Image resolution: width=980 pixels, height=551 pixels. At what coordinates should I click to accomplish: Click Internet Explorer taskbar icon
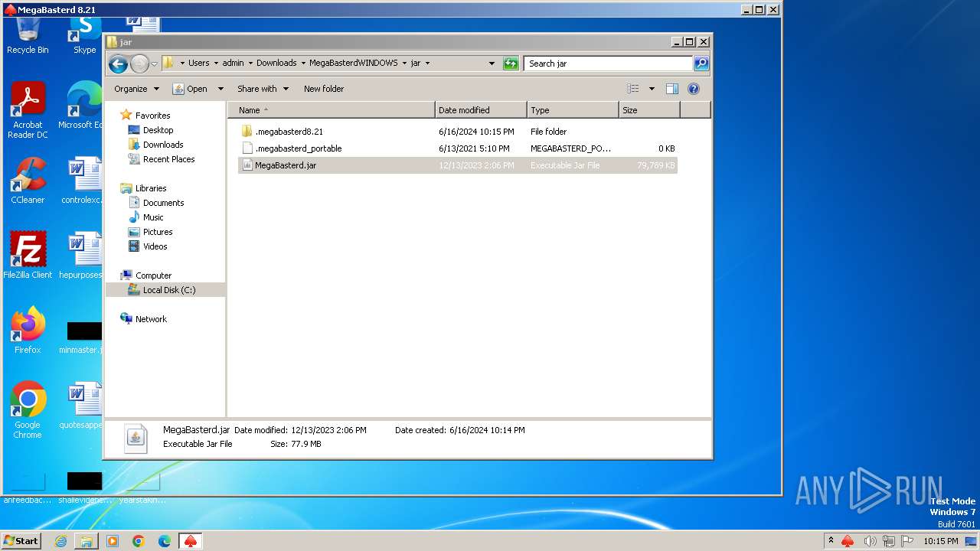point(60,541)
